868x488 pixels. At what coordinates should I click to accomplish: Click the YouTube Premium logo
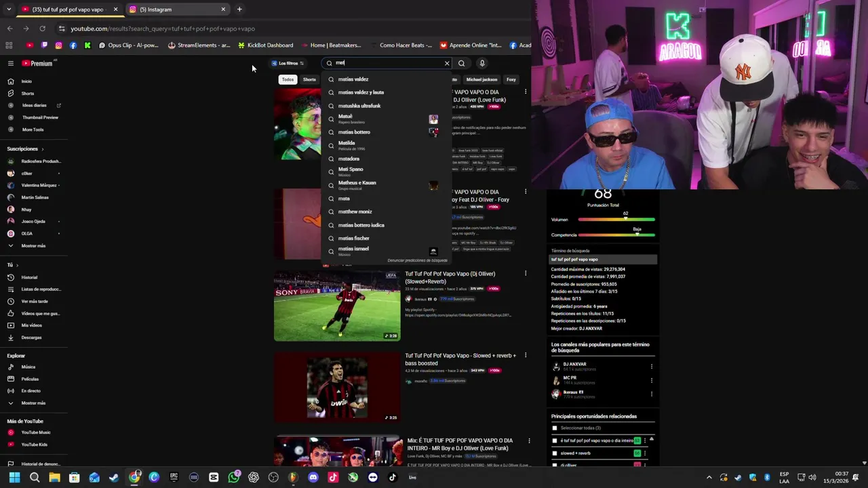coord(37,63)
